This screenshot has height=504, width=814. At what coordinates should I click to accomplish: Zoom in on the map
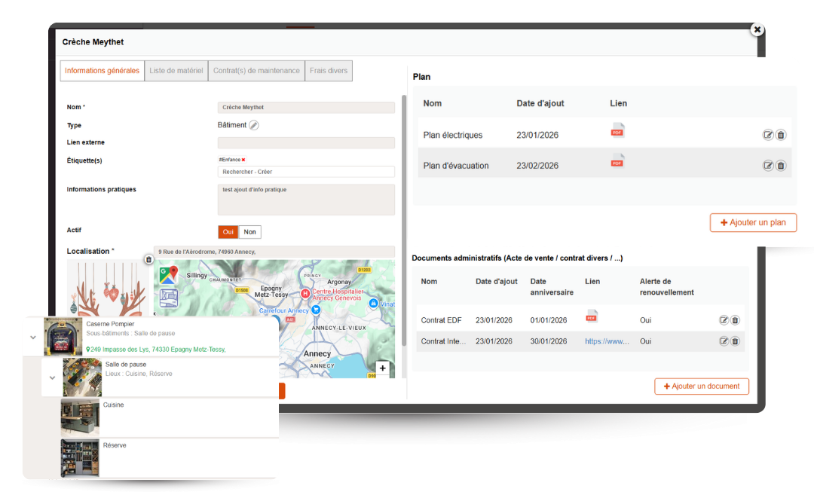[x=383, y=368]
